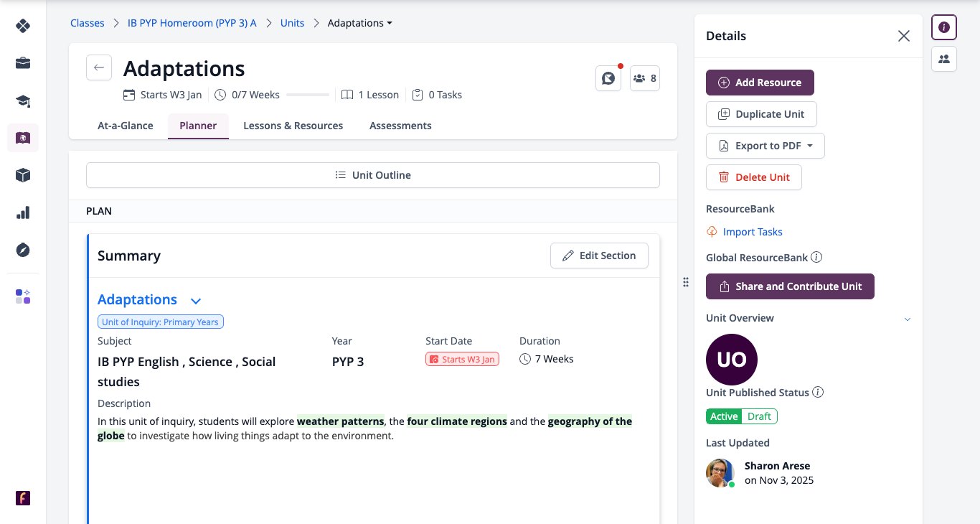Expand the Adaptations breadcrumb dropdown

pos(360,23)
